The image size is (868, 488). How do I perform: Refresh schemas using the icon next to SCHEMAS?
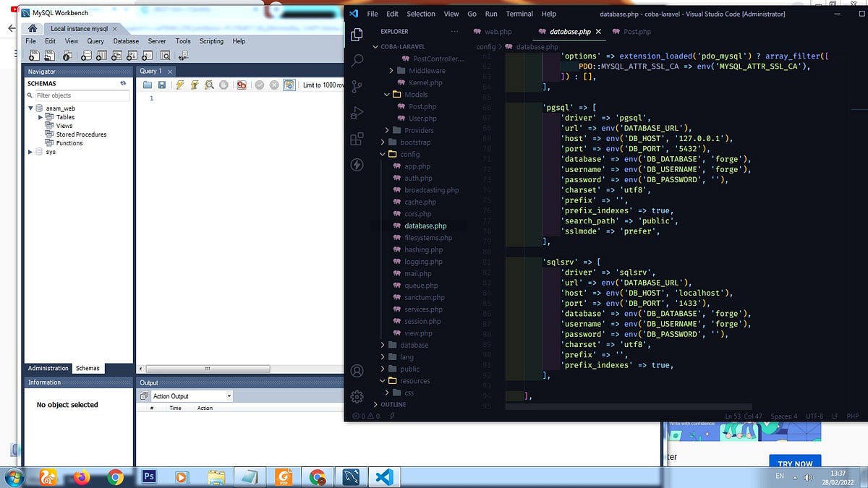(x=123, y=83)
